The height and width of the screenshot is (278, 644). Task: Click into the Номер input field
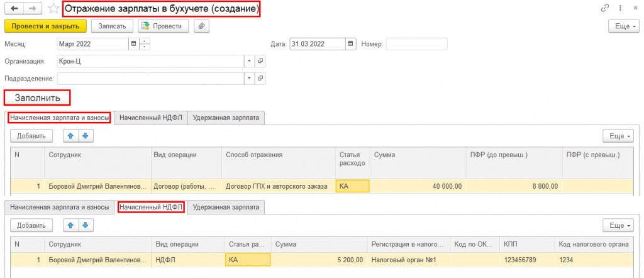(416, 44)
